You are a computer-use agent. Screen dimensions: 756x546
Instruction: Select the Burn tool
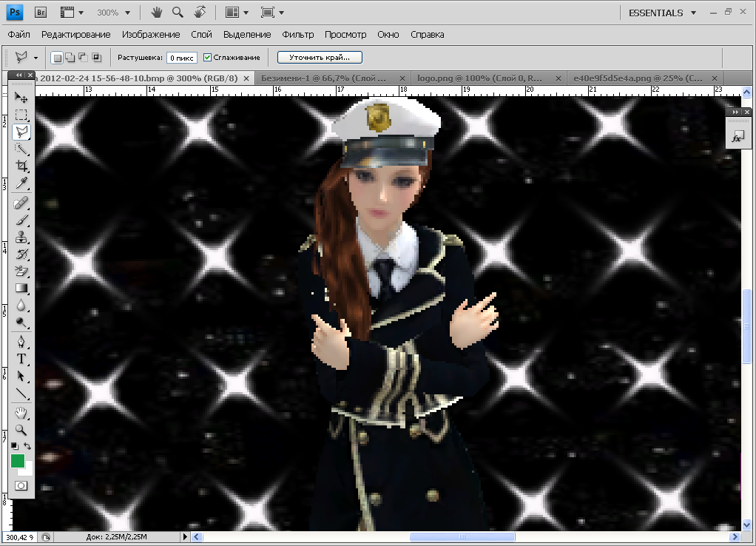coord(21,322)
